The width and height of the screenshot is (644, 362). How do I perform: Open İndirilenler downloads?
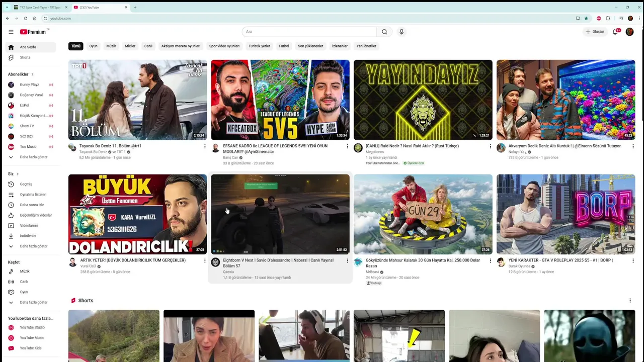pyautogui.click(x=31, y=236)
